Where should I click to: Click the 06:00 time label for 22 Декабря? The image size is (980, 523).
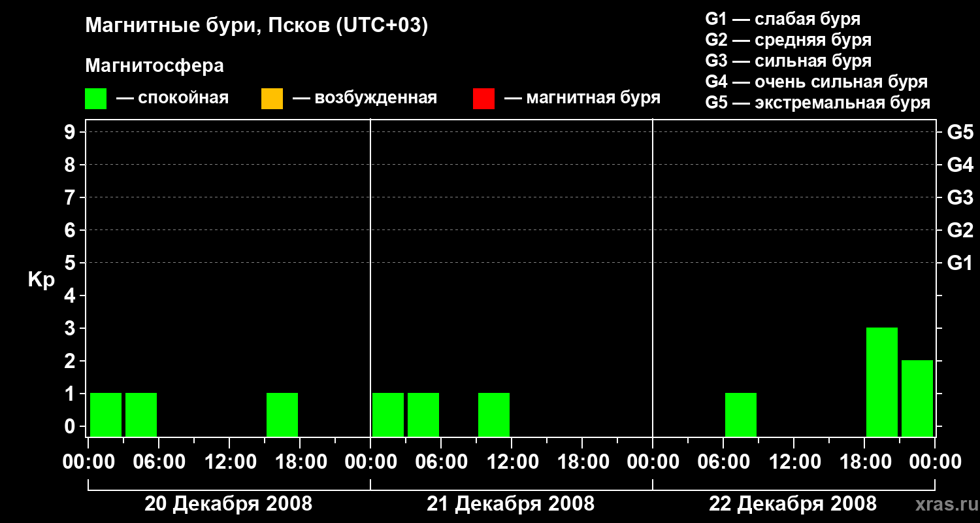pyautogui.click(x=723, y=462)
